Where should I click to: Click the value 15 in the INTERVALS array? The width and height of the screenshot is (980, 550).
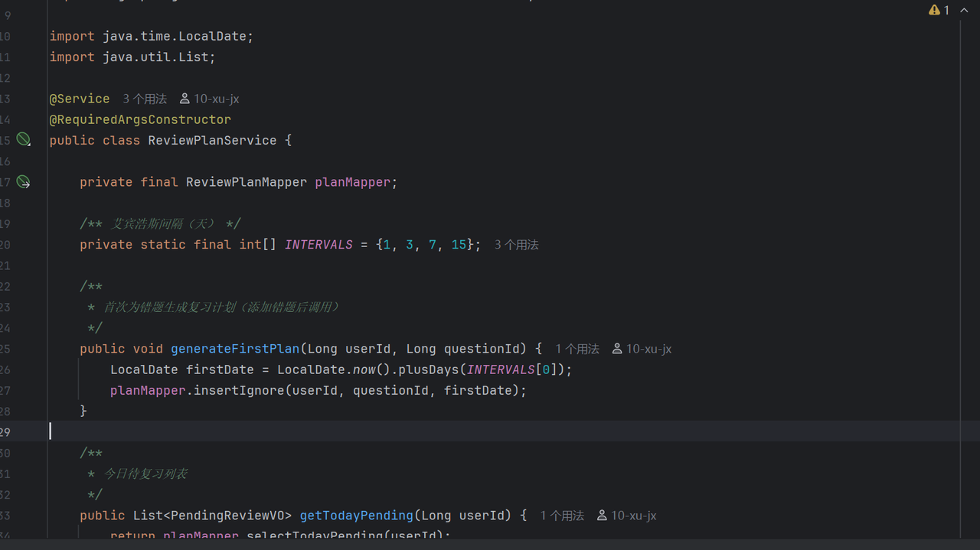(x=459, y=245)
